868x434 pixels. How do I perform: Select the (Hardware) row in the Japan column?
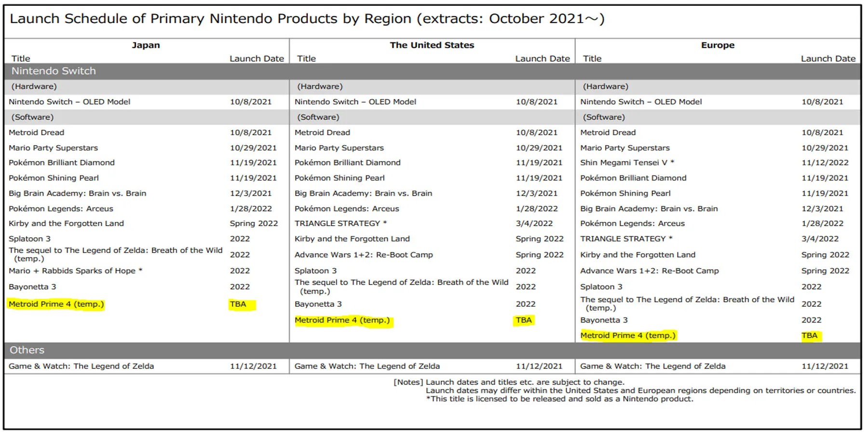(x=34, y=86)
